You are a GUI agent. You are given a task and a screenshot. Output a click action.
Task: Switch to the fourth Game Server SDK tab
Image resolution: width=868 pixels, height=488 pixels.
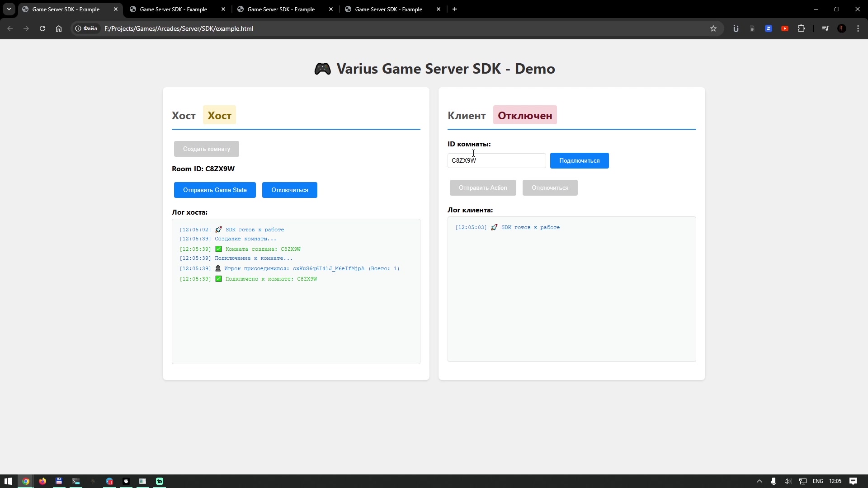389,9
